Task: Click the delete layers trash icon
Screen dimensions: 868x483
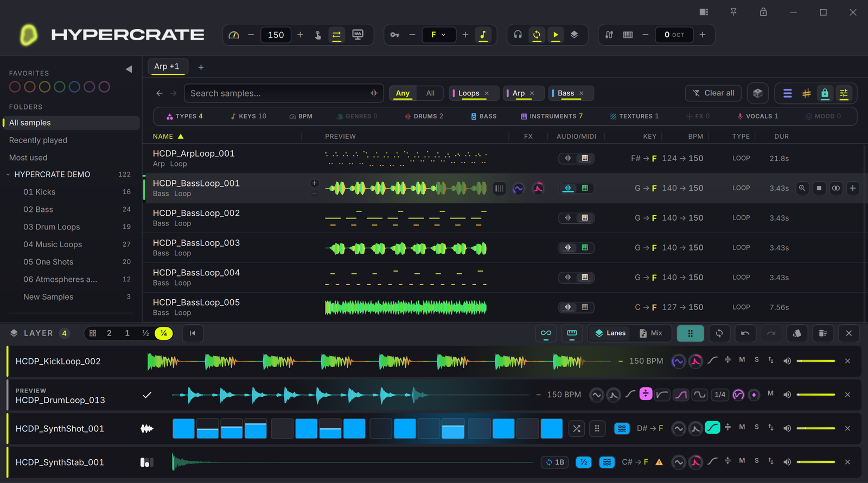Action: (823, 333)
